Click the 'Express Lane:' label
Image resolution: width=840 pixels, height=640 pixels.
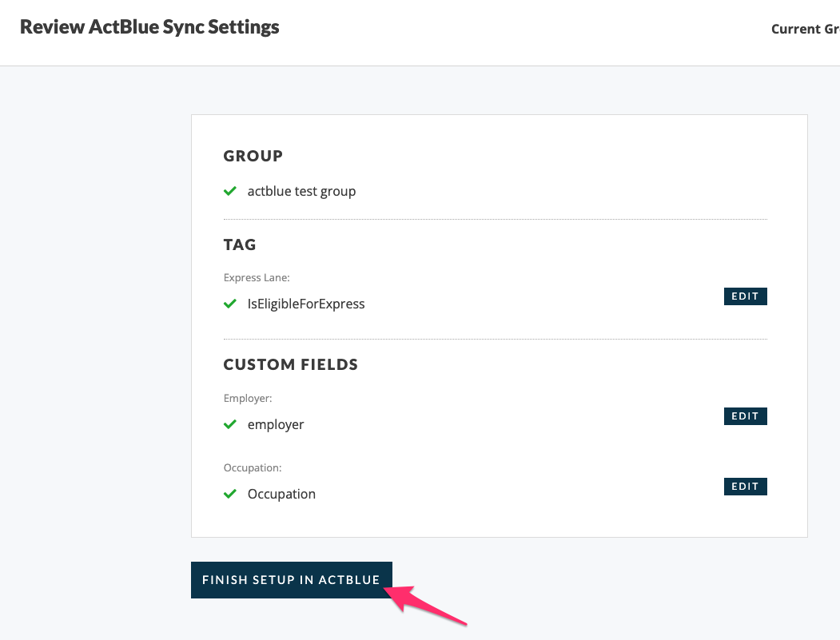[257, 277]
